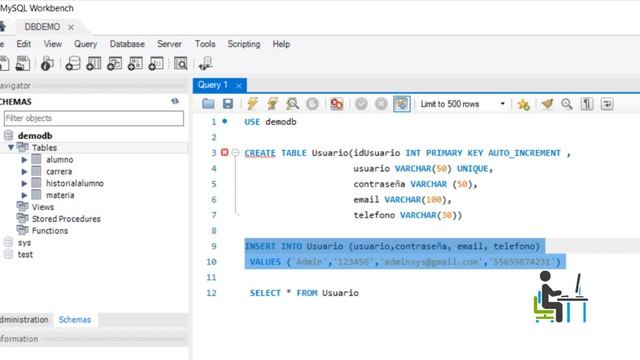Expand the historialalumno table

[24, 183]
